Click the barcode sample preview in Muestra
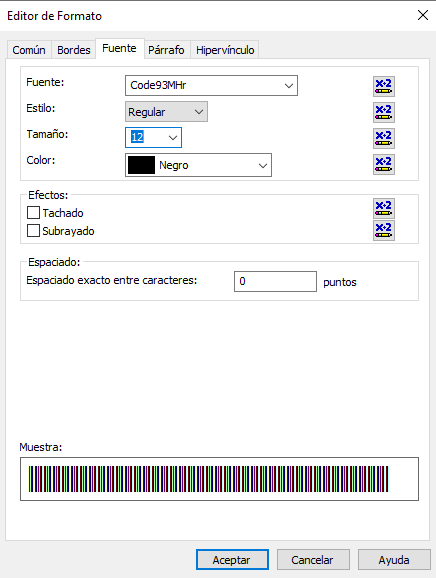This screenshot has height=578, width=436. 219,479
